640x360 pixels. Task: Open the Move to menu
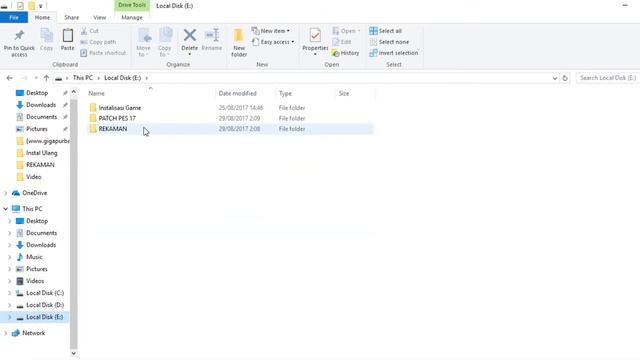(144, 42)
